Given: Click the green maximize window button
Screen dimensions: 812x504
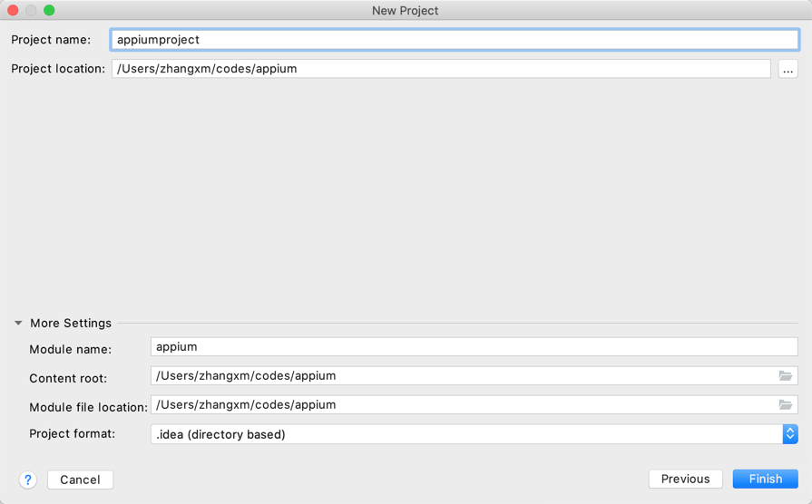Looking at the screenshot, I should (49, 10).
